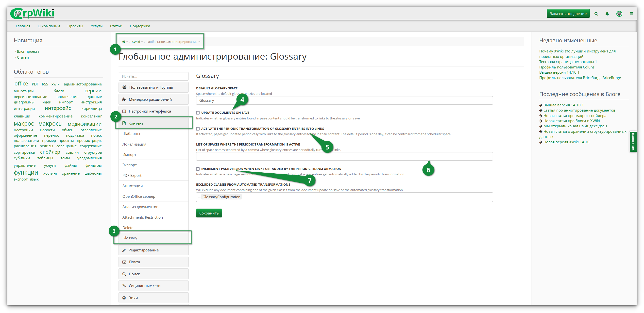Open Тестовая страница песочницы 1 link
The height and width of the screenshot is (313, 644).
click(x=568, y=62)
